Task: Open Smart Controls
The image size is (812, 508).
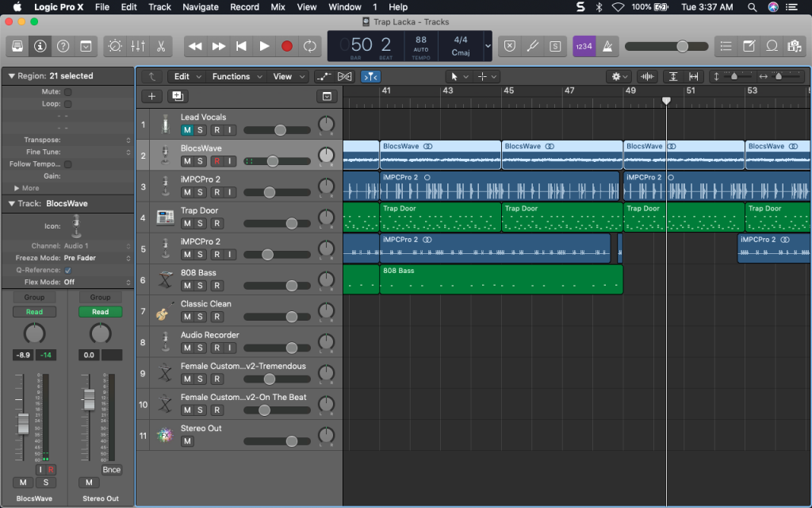Action: [115, 46]
